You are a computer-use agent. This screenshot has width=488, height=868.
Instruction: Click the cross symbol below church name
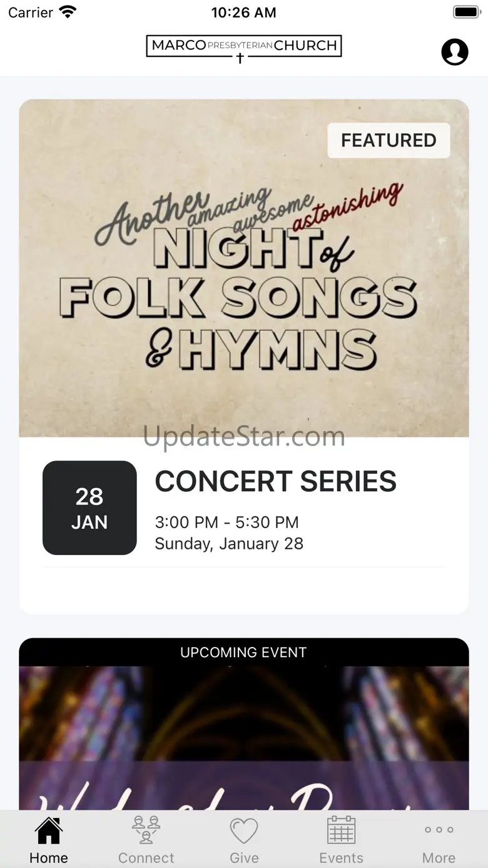pos(240,58)
